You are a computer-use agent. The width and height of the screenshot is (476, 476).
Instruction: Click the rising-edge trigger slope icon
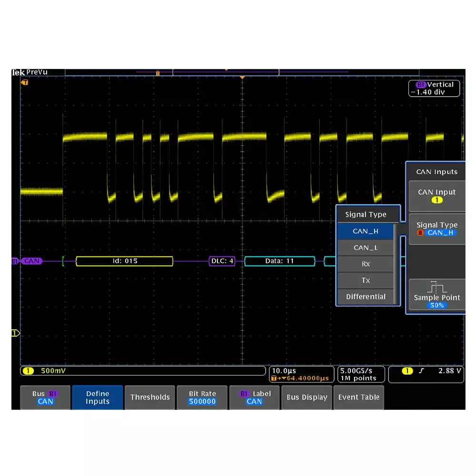pos(421,371)
